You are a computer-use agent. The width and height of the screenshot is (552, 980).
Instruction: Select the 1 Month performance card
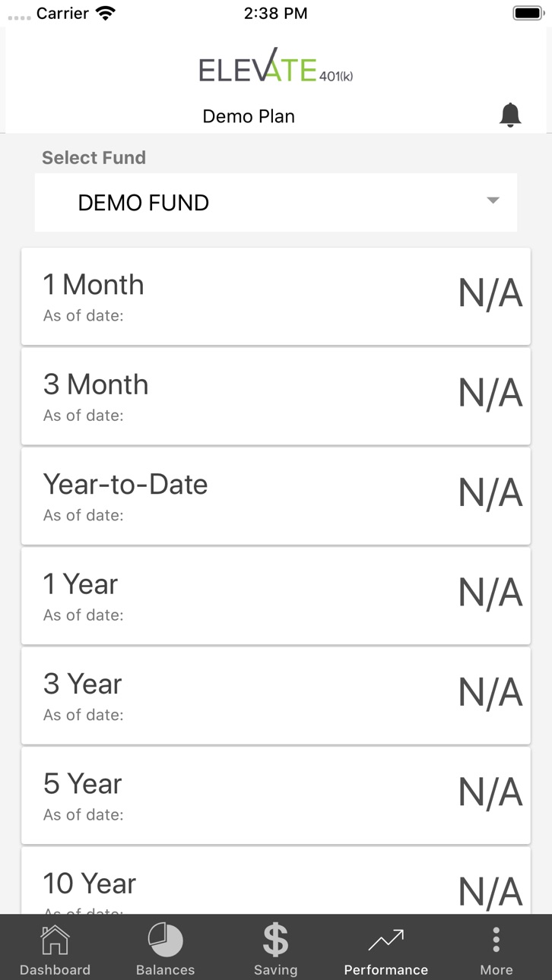(276, 296)
